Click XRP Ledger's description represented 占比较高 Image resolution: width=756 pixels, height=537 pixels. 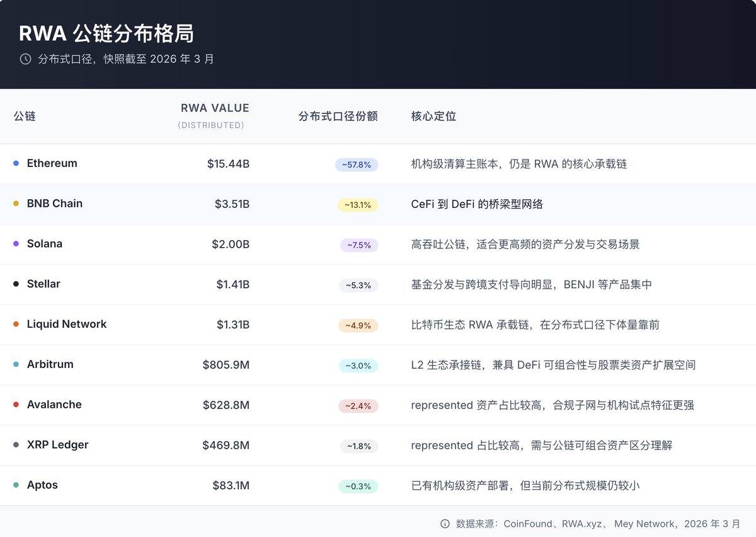coord(542,446)
